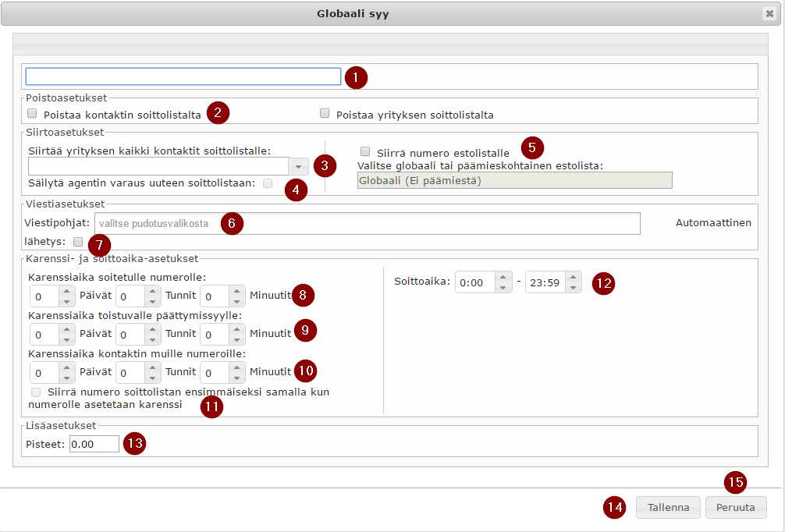Increase Päivät for kontaktin muille numeroille
The image size is (785, 532).
coord(66,367)
